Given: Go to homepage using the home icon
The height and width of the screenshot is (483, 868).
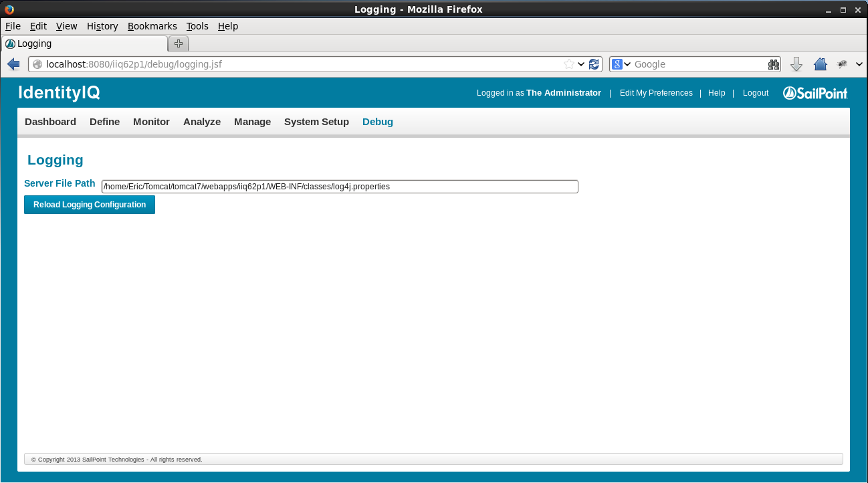Looking at the screenshot, I should click(821, 64).
